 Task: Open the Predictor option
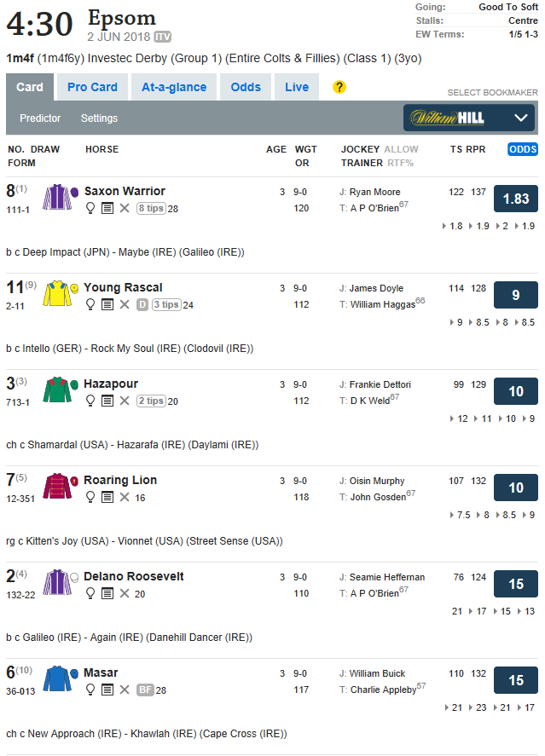click(x=40, y=118)
